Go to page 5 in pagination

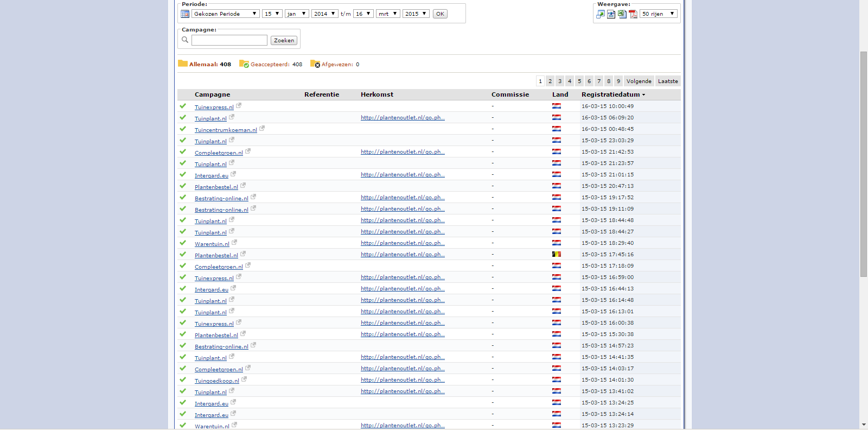(x=579, y=81)
